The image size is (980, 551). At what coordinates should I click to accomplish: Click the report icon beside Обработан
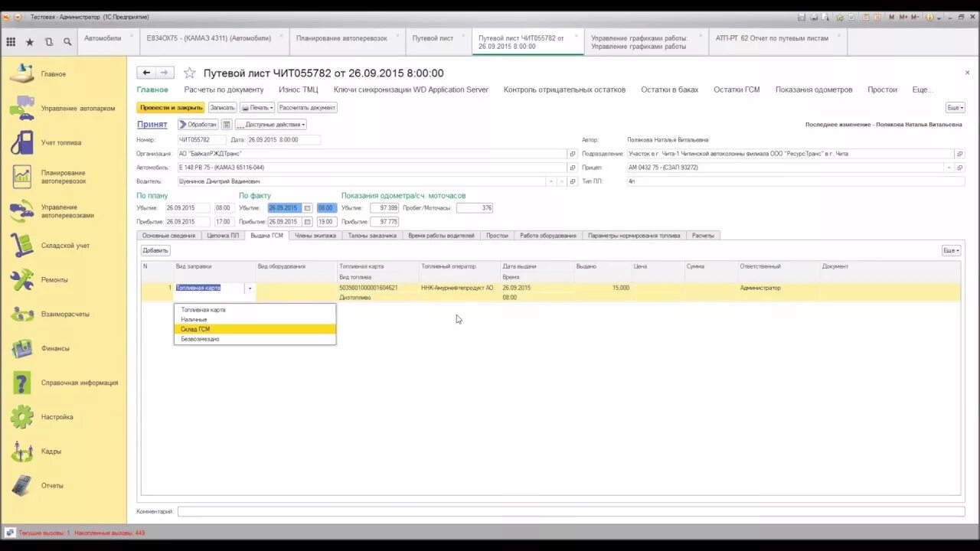tap(227, 124)
